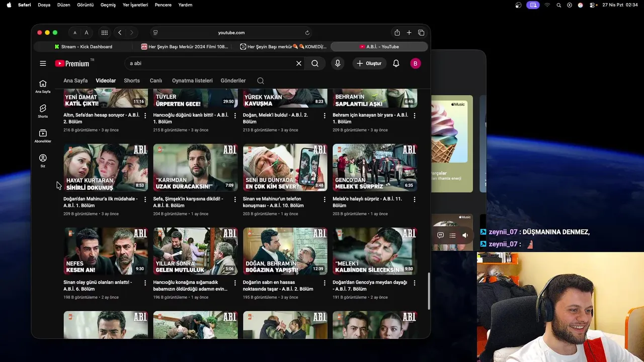Open a new Safari tab with the plus icon

(x=409, y=33)
